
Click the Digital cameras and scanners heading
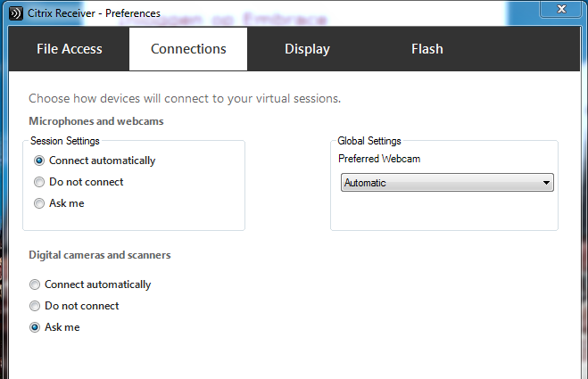point(99,255)
